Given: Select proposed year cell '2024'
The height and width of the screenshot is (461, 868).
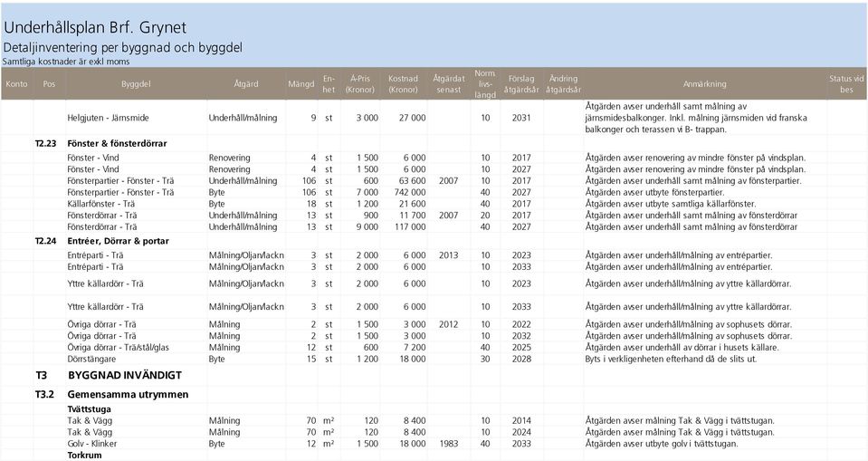Looking at the screenshot, I should [521, 432].
